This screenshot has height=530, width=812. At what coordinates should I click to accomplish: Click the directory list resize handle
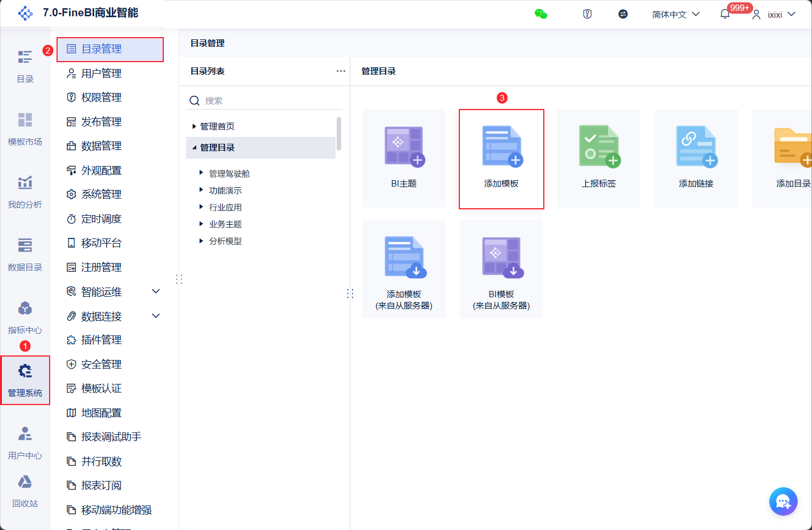(350, 293)
